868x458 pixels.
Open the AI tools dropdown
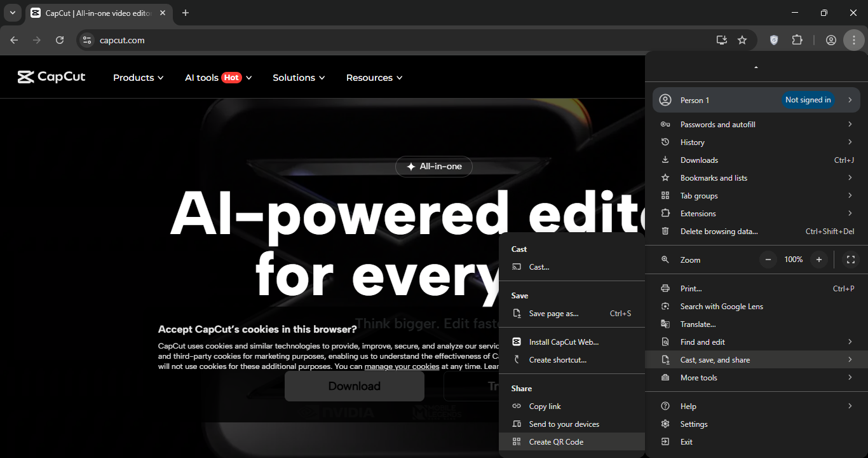(x=218, y=77)
